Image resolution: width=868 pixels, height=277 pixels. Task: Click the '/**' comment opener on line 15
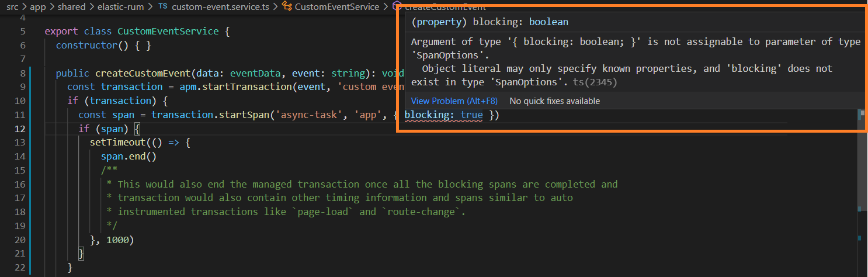(109, 170)
